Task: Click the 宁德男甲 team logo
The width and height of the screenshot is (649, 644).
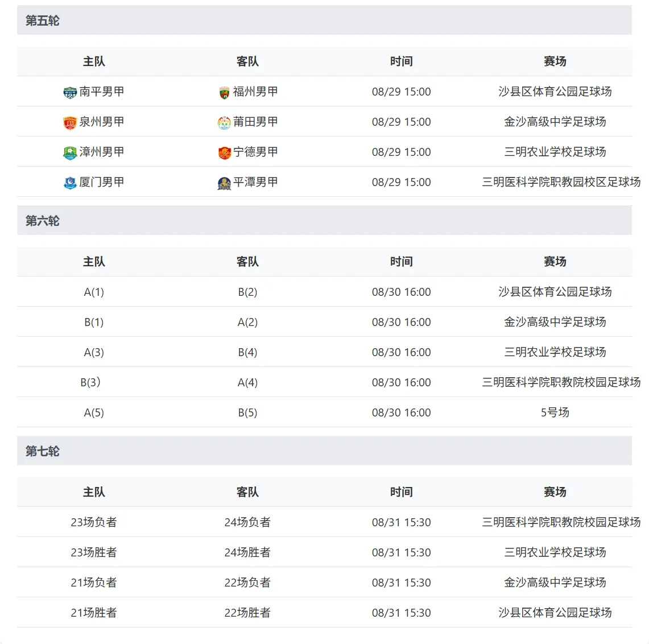Action: tap(224, 152)
